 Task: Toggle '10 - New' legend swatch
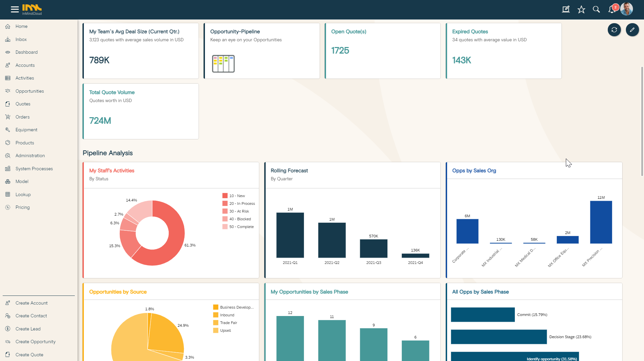pyautogui.click(x=225, y=196)
